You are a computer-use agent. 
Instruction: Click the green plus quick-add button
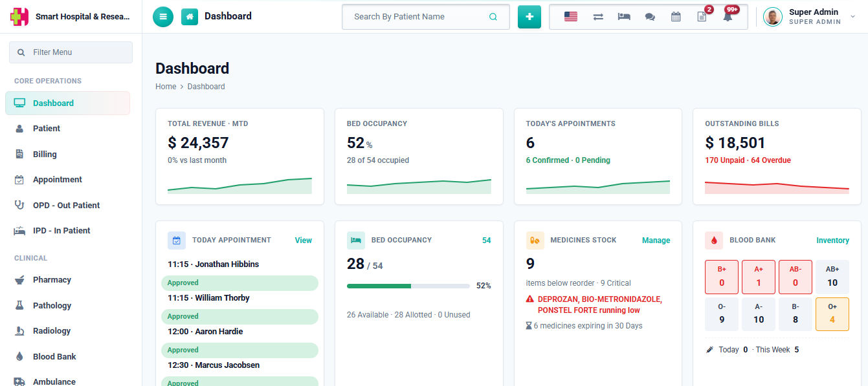tap(529, 17)
